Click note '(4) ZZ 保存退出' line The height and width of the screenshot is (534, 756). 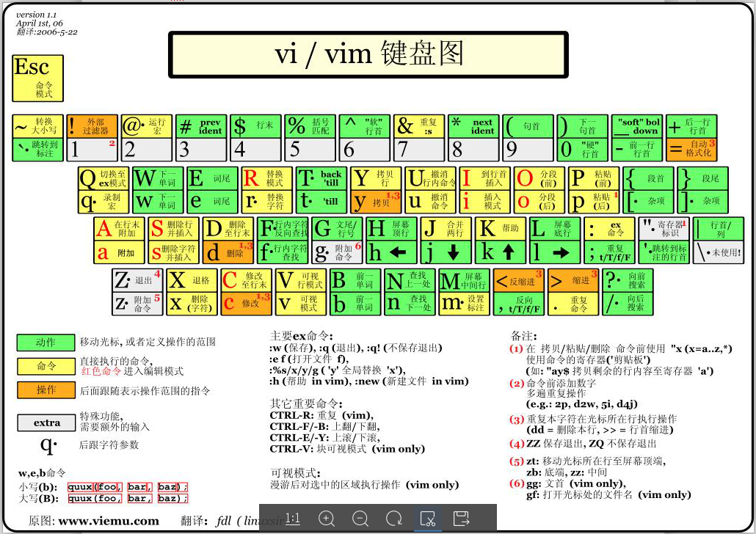(583, 443)
